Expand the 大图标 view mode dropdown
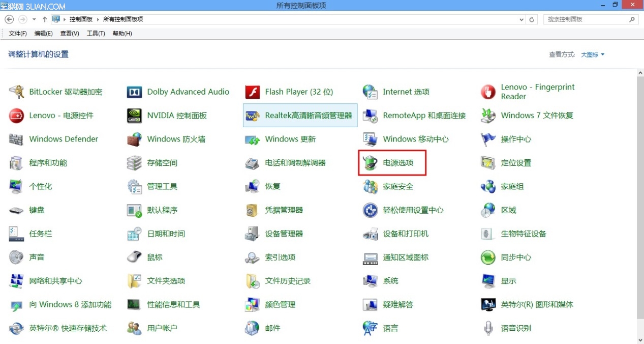 coord(593,54)
